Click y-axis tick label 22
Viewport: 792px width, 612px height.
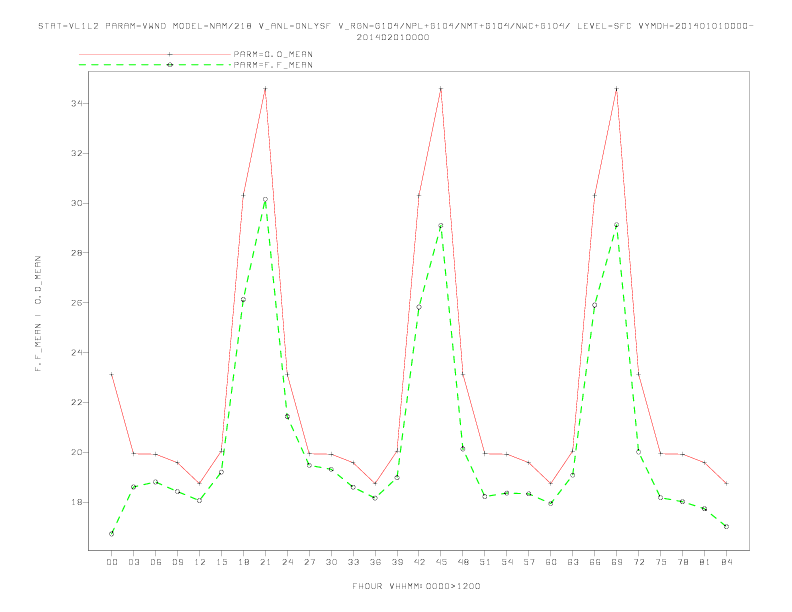pyautogui.click(x=77, y=402)
